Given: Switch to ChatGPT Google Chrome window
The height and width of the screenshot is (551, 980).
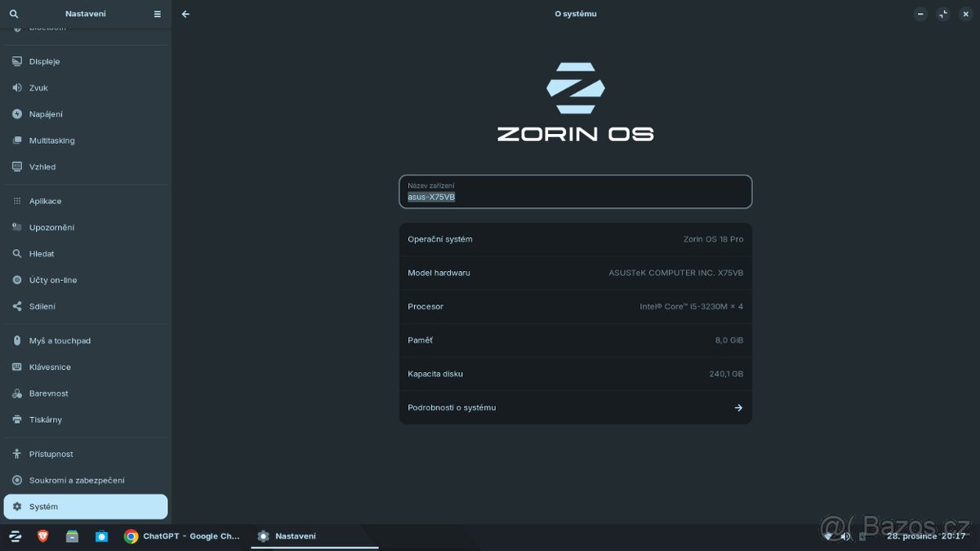Looking at the screenshot, I should coord(183,536).
